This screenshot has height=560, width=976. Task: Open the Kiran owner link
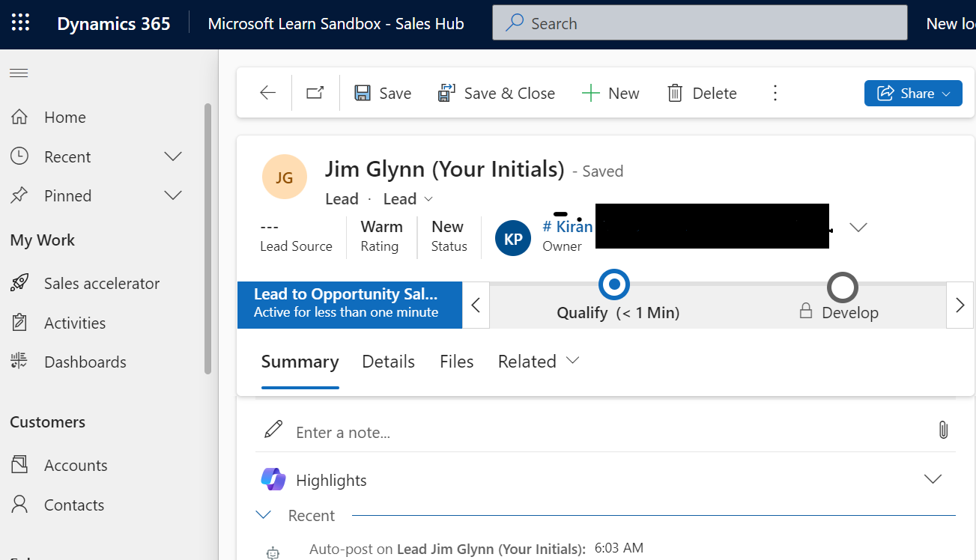567,226
